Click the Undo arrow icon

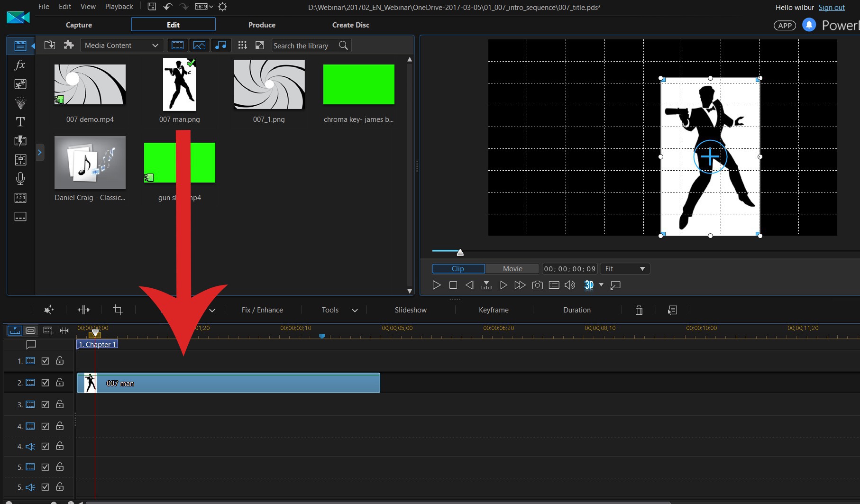pos(168,7)
